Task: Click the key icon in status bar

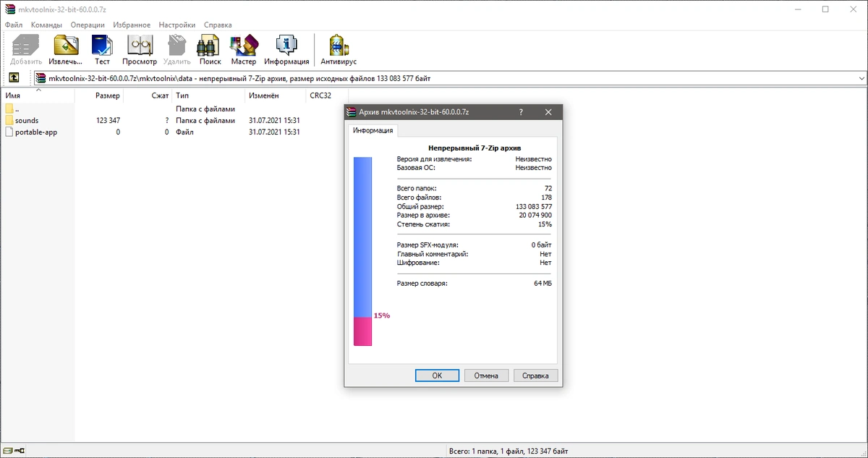Action: click(20, 451)
